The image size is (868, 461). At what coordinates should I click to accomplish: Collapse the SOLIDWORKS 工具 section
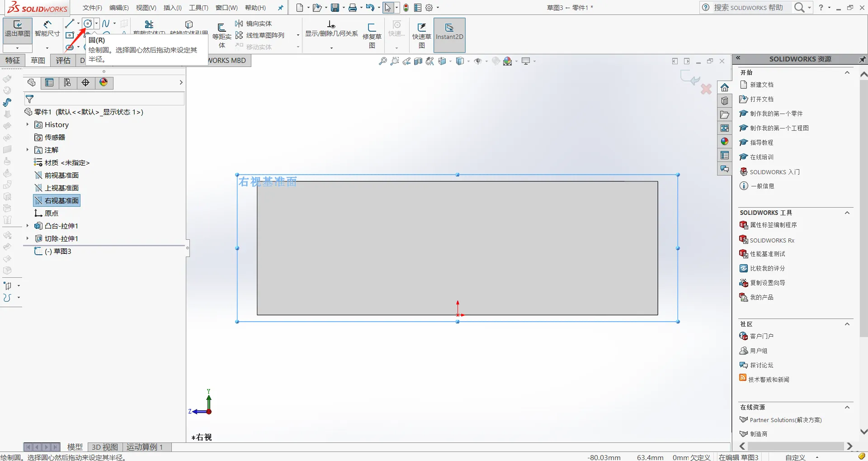pos(847,213)
